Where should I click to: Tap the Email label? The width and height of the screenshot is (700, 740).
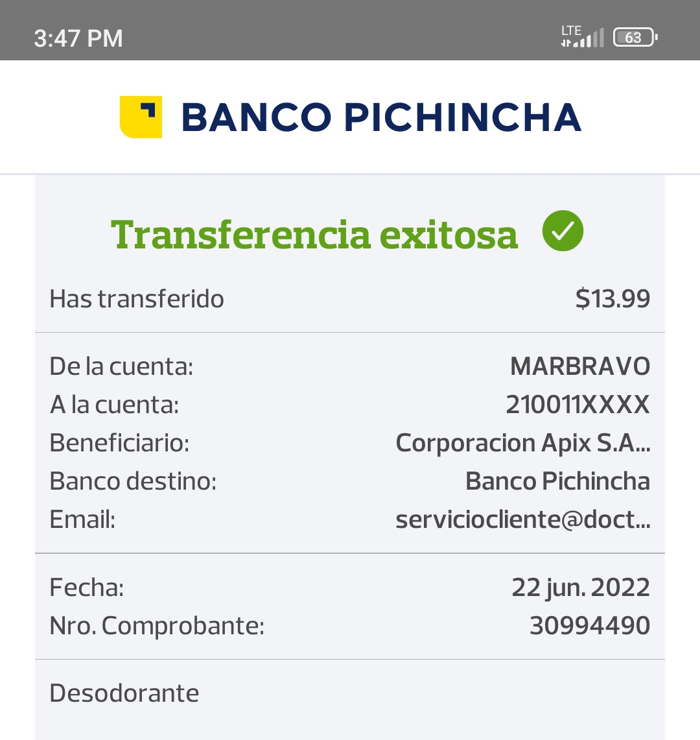[x=82, y=519]
